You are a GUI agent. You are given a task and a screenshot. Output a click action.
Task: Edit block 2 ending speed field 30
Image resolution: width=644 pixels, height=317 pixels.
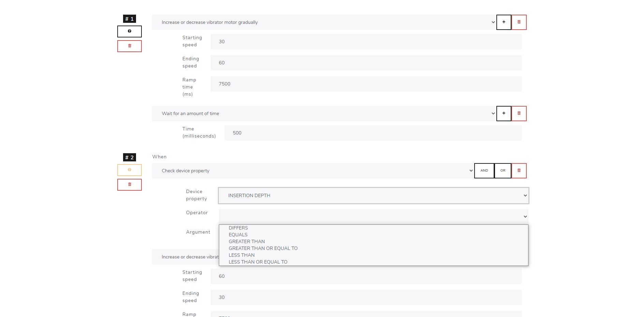(x=366, y=297)
